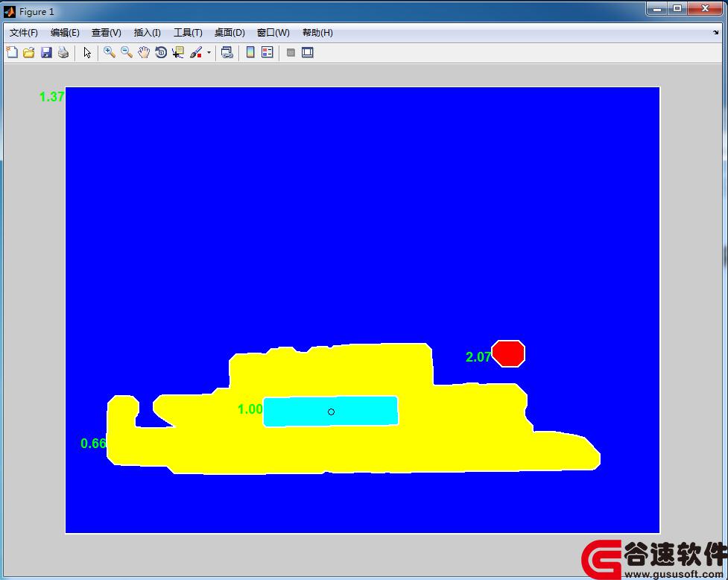Save the figure with the floppy disk icon
The width and height of the screenshot is (728, 580).
[46, 52]
